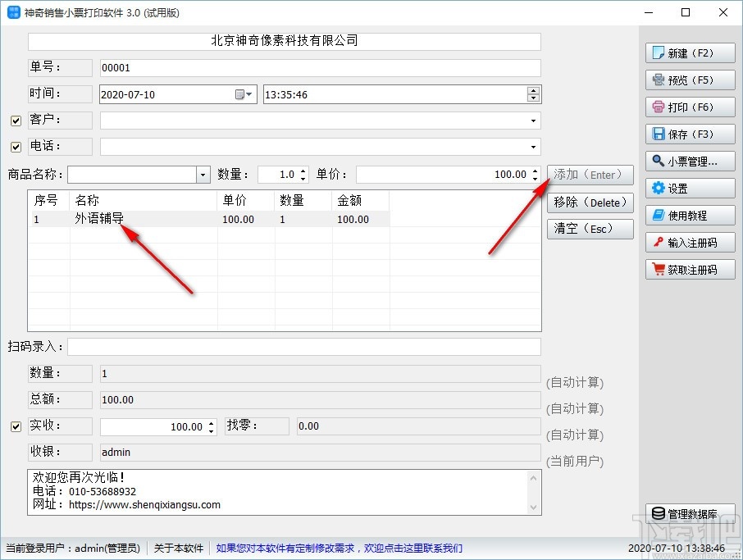
Task: Click the 总额 field showing 100.00
Action: tap(321, 400)
